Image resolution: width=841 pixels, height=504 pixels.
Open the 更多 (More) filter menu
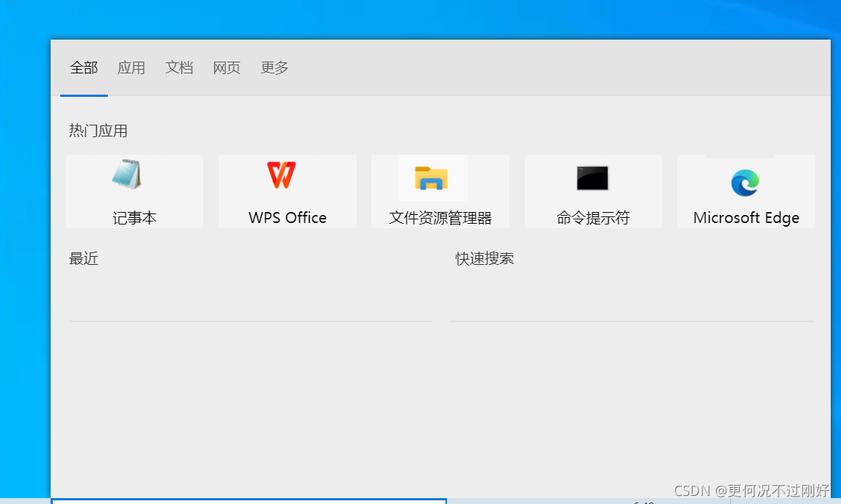(x=274, y=67)
